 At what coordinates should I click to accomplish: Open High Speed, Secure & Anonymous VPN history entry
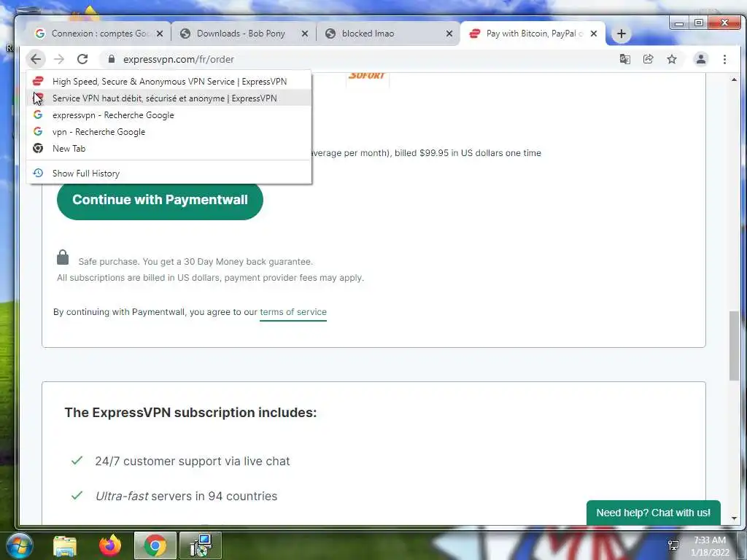point(169,82)
